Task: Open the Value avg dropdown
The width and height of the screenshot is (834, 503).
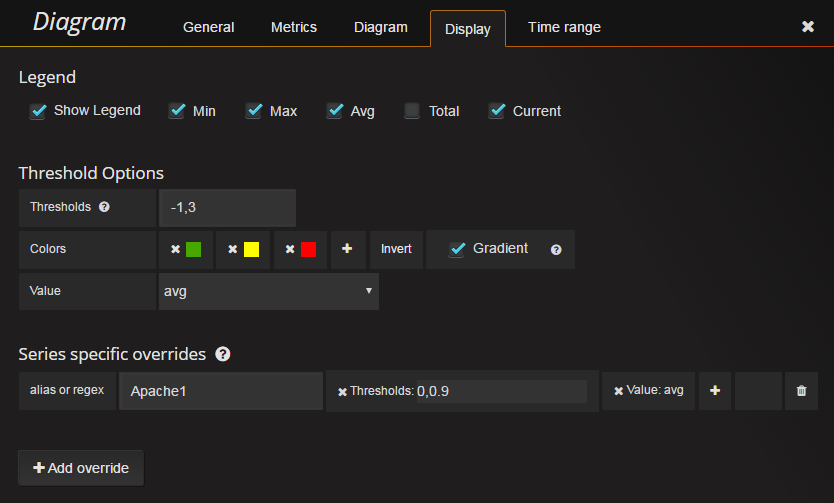Action: 269,291
